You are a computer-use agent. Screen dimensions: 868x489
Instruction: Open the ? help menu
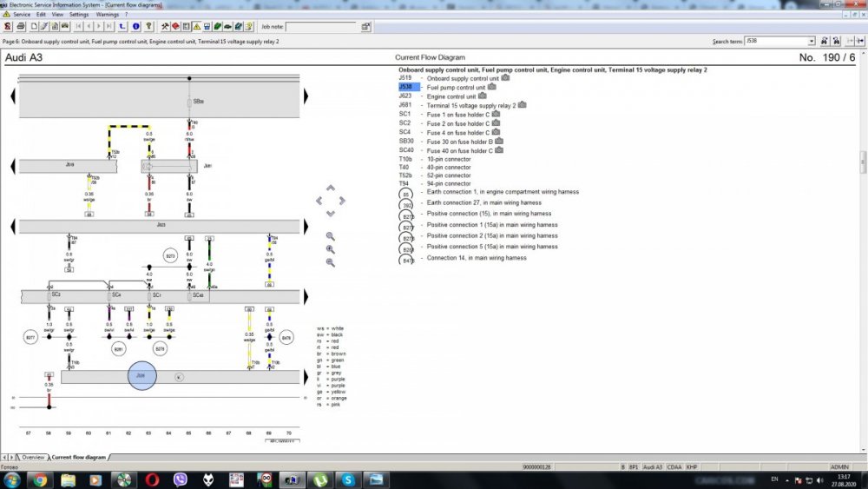click(x=126, y=15)
